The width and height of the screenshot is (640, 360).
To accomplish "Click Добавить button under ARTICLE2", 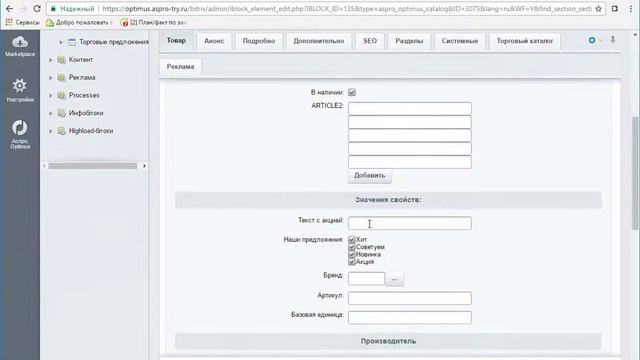I will click(x=369, y=176).
